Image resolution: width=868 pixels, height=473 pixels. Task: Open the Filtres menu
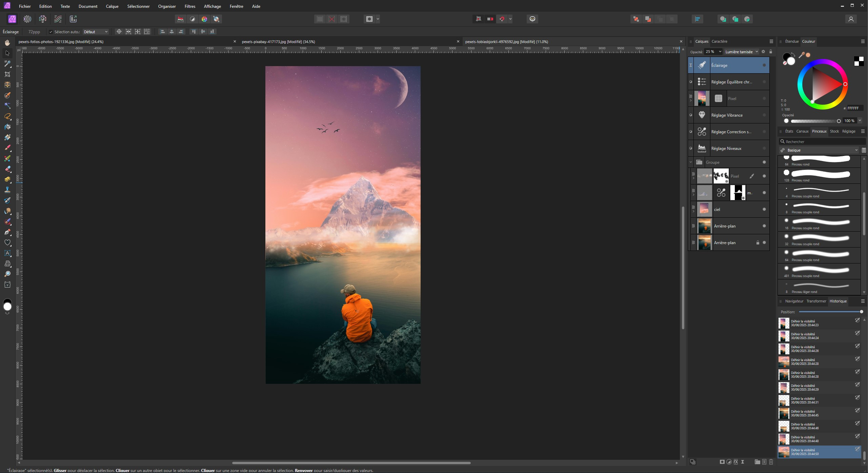[x=190, y=6]
